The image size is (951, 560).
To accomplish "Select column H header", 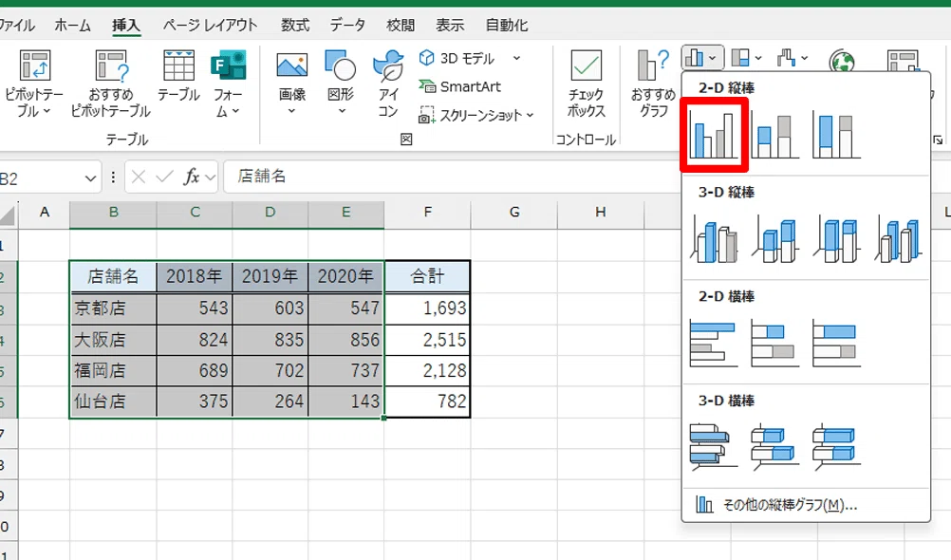I will (x=601, y=213).
